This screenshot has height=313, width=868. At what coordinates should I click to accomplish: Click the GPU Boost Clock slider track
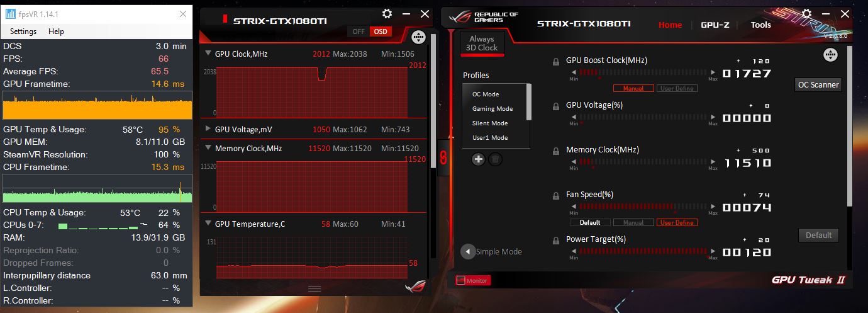[x=643, y=72]
